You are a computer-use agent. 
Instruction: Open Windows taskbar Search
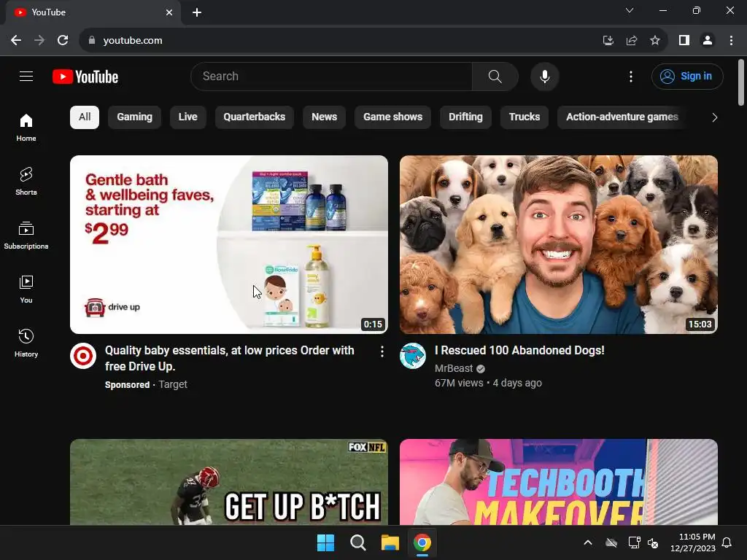click(x=357, y=542)
